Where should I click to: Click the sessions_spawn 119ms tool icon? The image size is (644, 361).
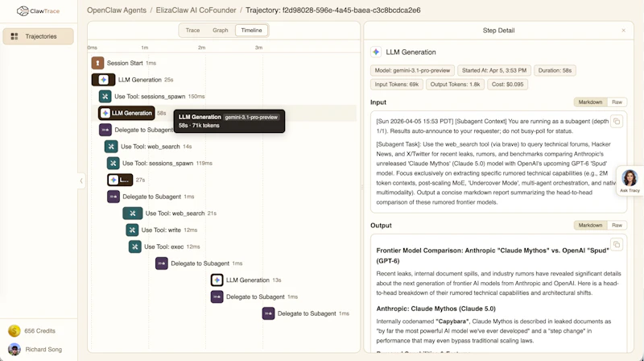click(x=113, y=164)
